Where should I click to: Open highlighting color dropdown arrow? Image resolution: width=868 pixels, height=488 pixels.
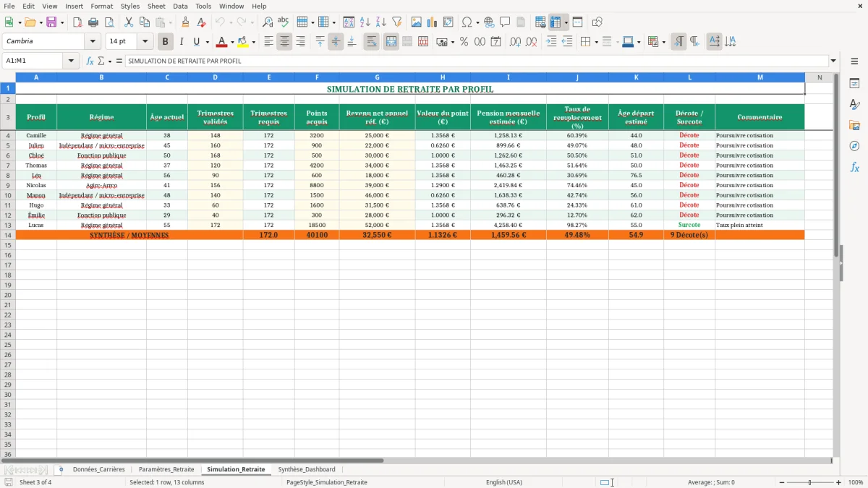tap(253, 42)
